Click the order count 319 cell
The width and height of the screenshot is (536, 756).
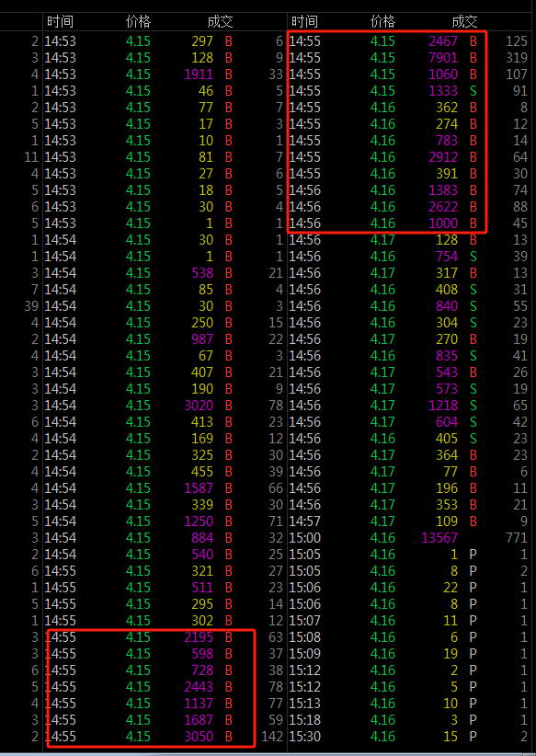[x=517, y=58]
